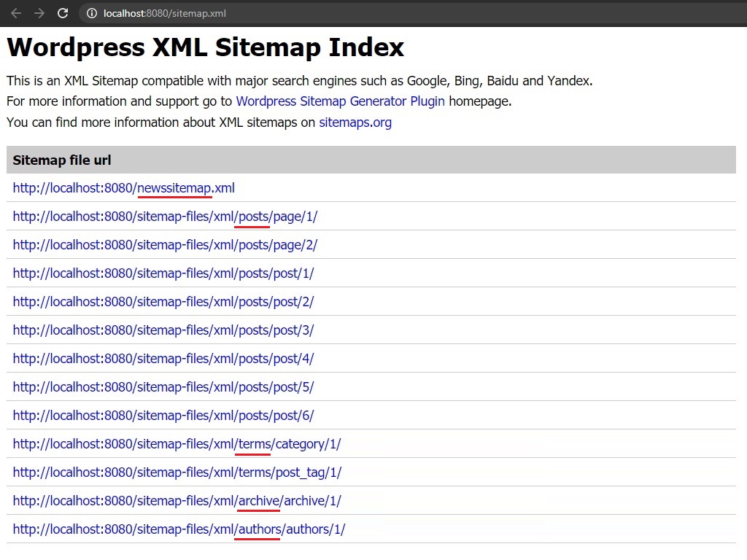Open the posts/post/2 sitemap link
The image size is (747, 560).
[x=162, y=301]
